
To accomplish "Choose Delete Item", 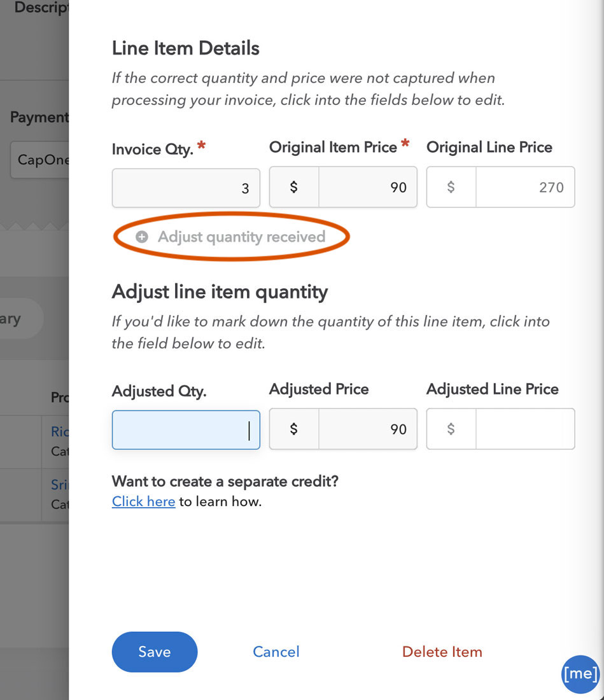I will [x=442, y=652].
